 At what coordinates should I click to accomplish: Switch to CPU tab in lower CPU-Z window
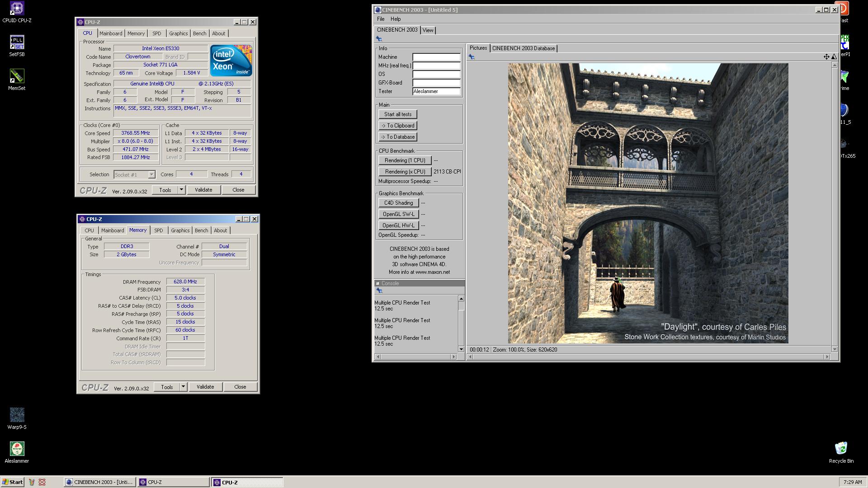89,230
